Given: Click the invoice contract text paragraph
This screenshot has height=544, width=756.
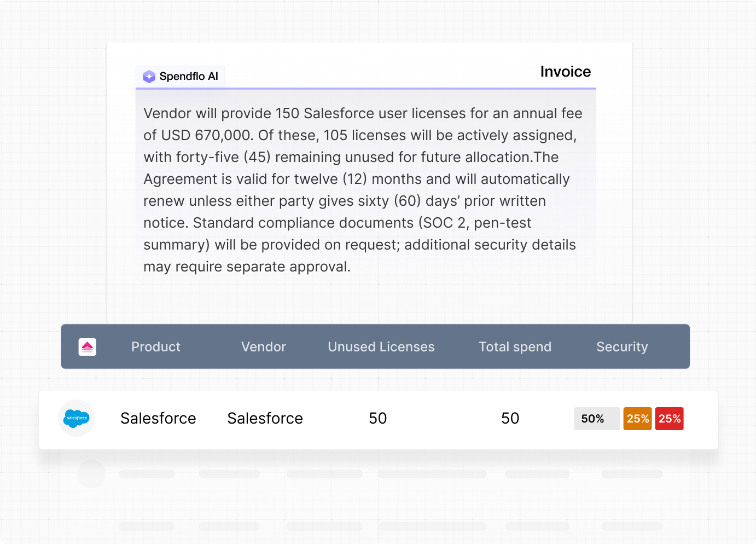Looking at the screenshot, I should click(363, 190).
